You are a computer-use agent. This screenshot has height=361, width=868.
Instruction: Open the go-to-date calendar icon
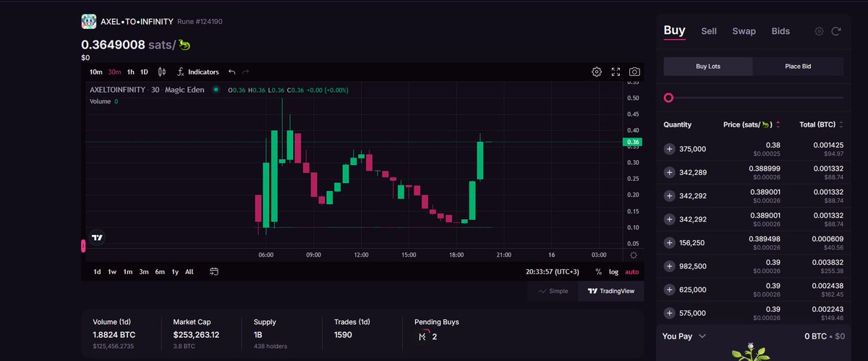coord(214,271)
